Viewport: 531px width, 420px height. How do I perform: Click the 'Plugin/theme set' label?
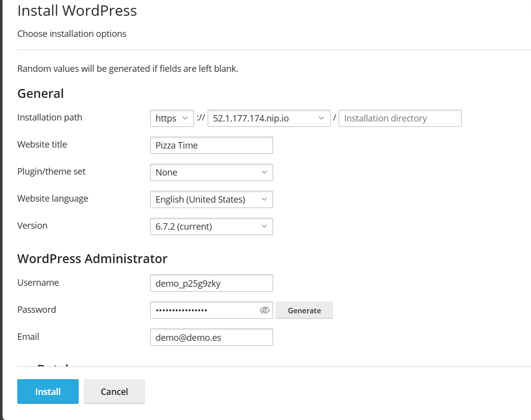51,172
